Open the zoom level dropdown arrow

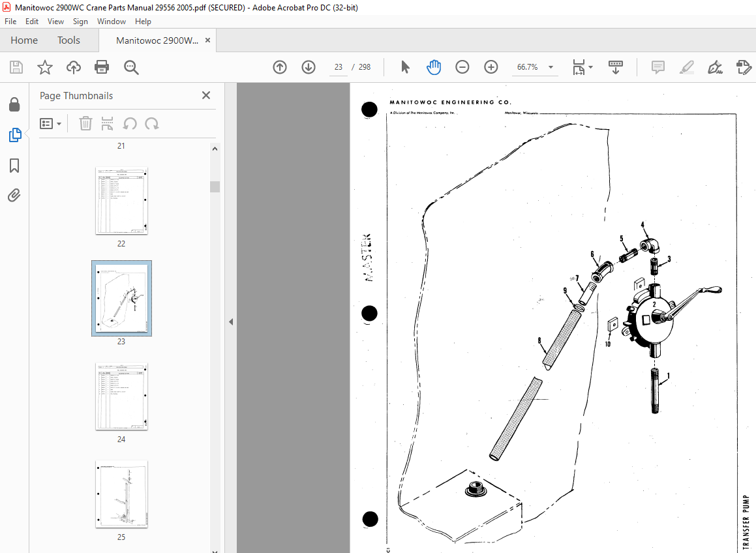pos(551,68)
